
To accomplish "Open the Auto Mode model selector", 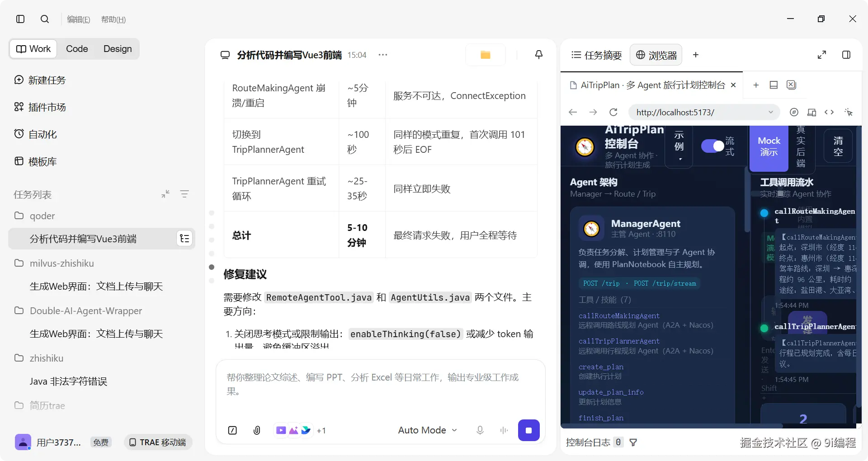I will (x=427, y=430).
